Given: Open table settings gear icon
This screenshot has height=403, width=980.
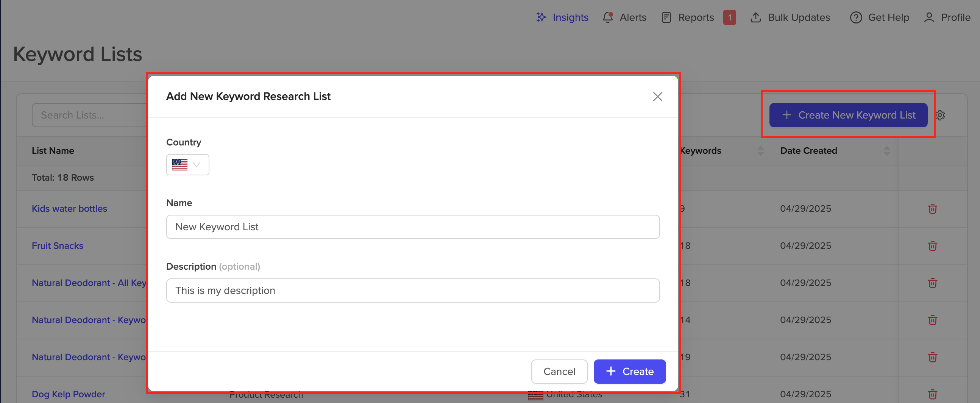Looking at the screenshot, I should coord(940,115).
